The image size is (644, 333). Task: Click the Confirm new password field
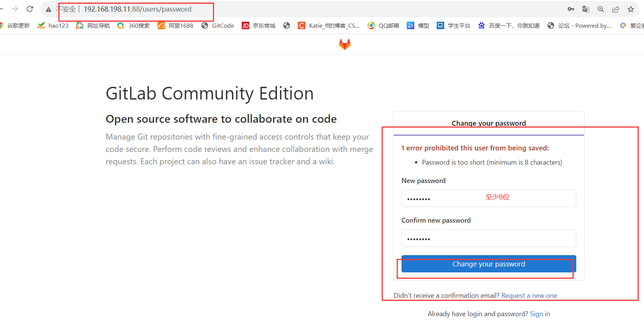point(489,238)
